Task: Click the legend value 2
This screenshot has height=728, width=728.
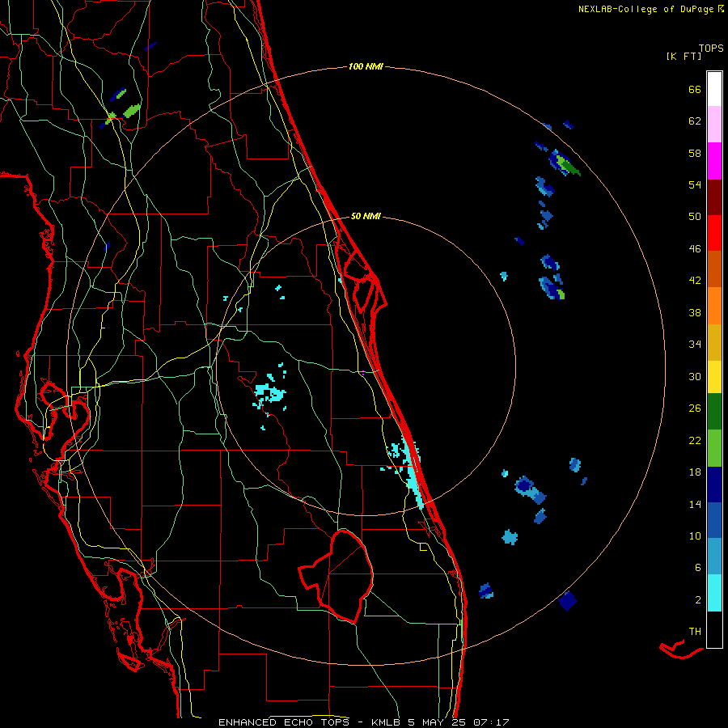Action: (x=698, y=599)
